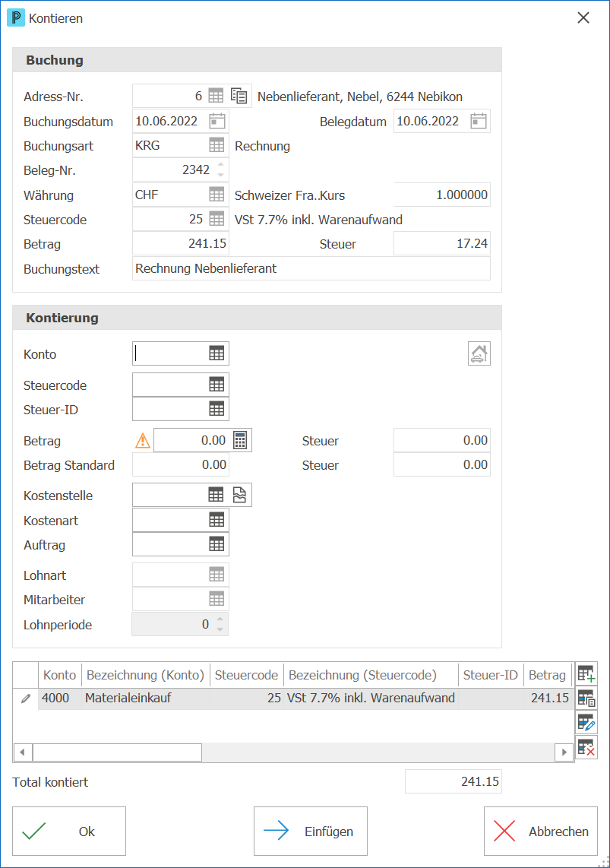Click the Total kontiert value field
Screen dimensions: 610x868
coord(454,781)
